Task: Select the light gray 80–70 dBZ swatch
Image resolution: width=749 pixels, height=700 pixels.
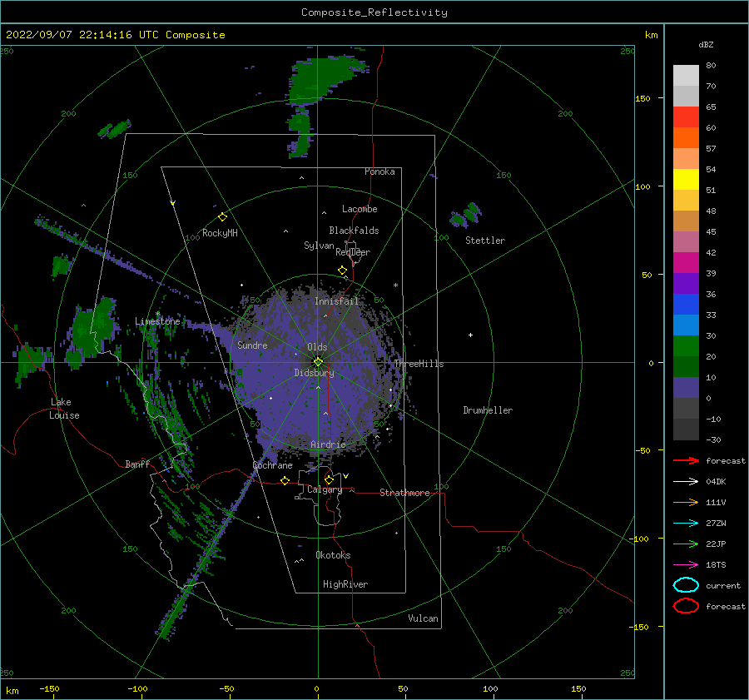Action: pyautogui.click(x=686, y=76)
